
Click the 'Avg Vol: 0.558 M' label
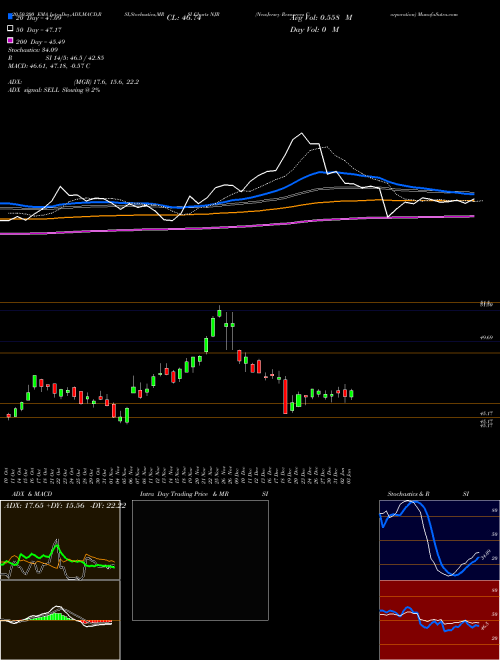click(321, 17)
